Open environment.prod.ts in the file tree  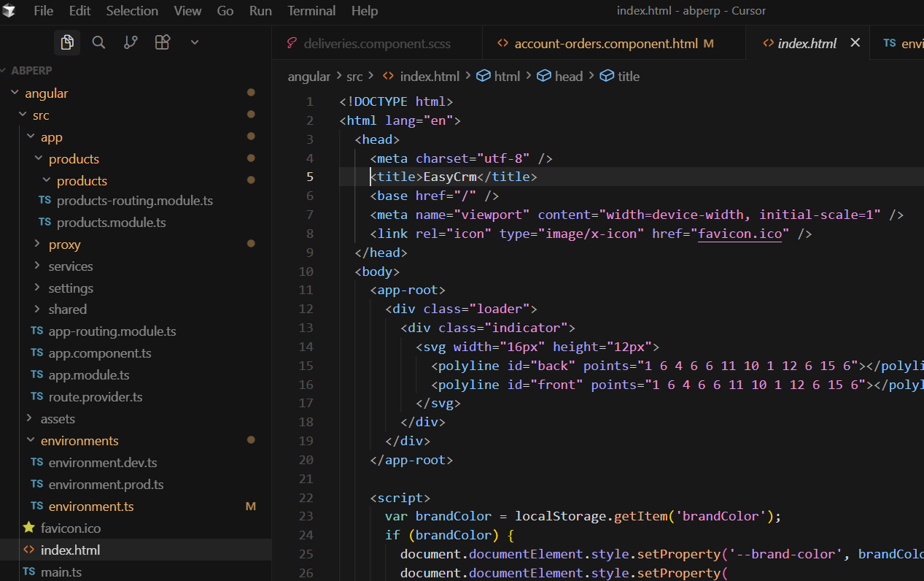[x=106, y=484]
